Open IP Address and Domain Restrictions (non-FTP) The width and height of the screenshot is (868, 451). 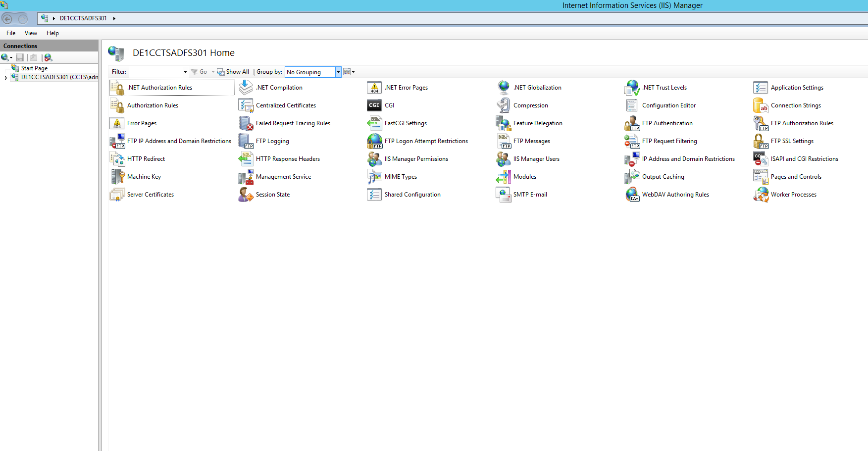coord(680,159)
